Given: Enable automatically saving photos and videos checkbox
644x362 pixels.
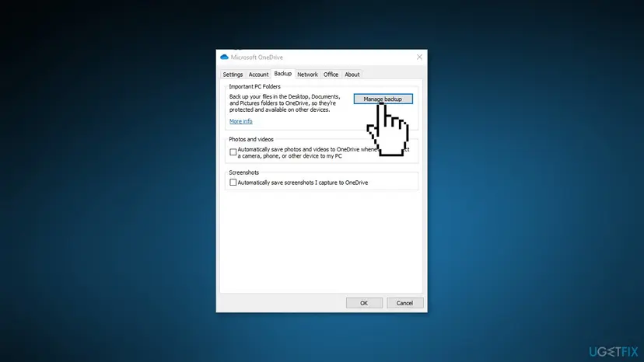Looking at the screenshot, I should click(233, 152).
